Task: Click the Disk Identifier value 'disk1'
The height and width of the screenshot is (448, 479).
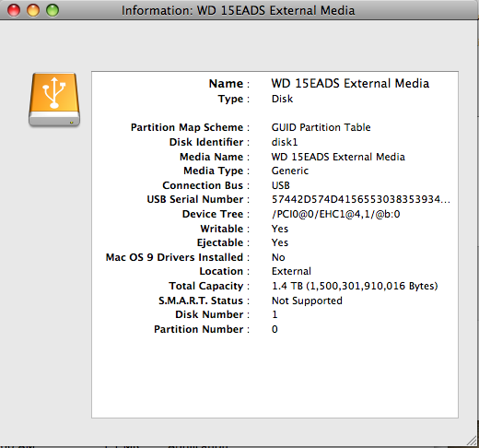Action: [x=285, y=142]
